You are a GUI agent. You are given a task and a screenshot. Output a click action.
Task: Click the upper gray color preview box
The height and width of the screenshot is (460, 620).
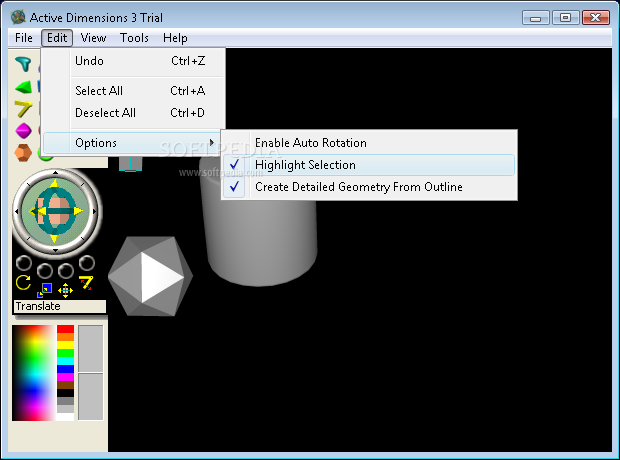pyautogui.click(x=91, y=348)
